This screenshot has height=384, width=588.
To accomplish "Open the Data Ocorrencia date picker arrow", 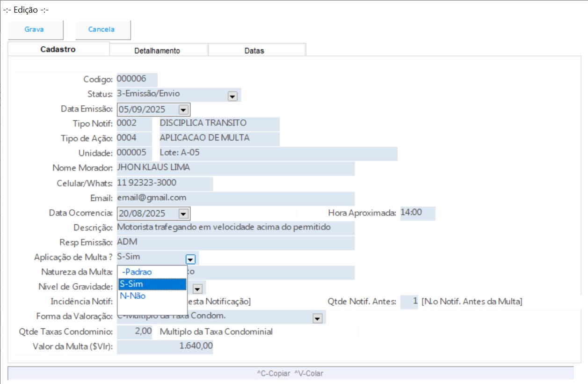I will tap(183, 214).
